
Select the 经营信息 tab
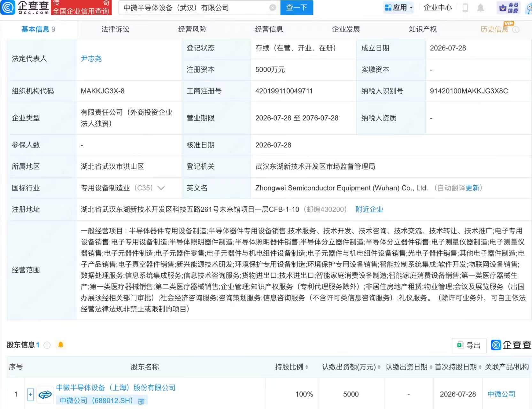[269, 29]
